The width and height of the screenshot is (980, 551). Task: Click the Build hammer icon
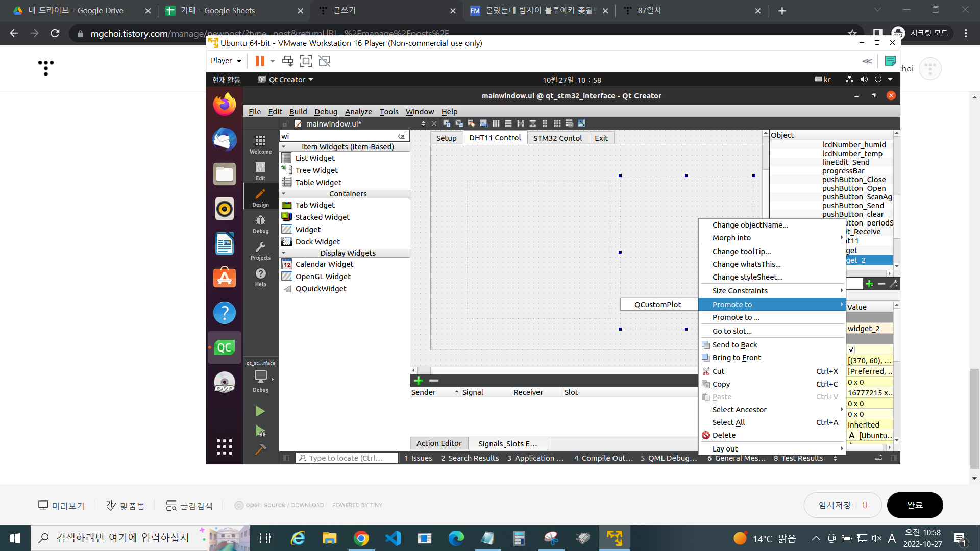pyautogui.click(x=260, y=449)
